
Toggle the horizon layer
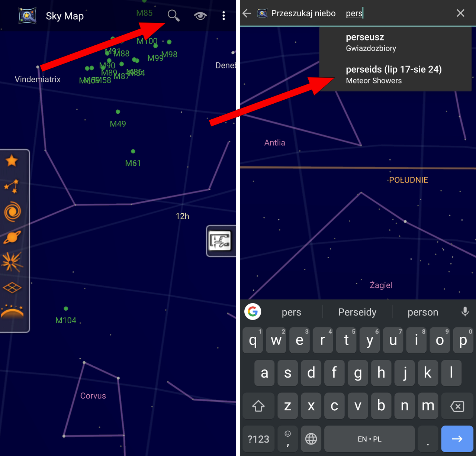[x=12, y=312]
